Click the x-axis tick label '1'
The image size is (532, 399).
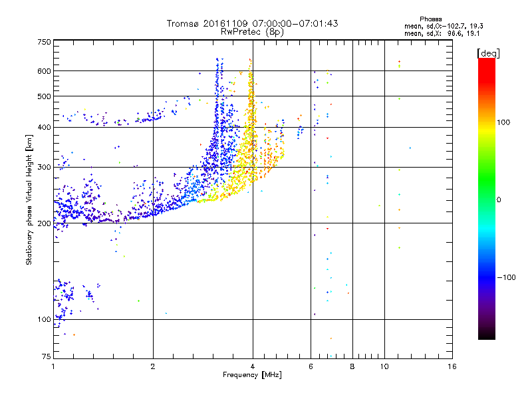(53, 366)
